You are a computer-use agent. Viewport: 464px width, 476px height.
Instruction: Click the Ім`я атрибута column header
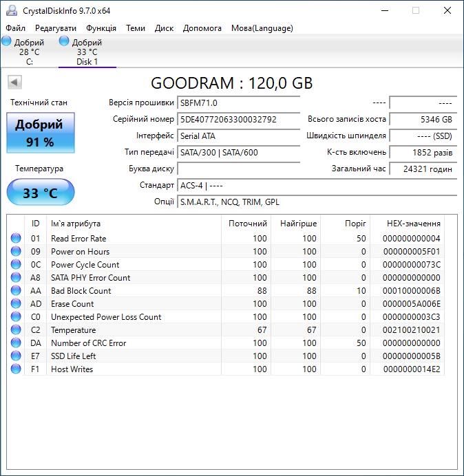(x=134, y=224)
